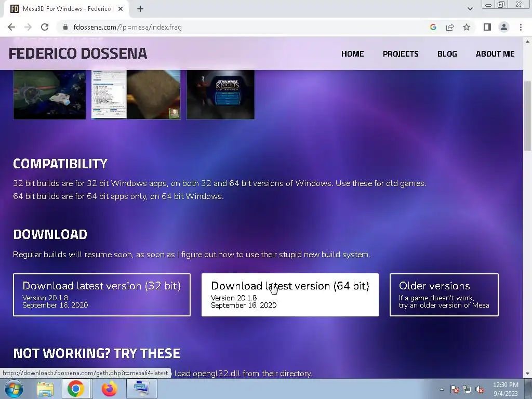Image resolution: width=532 pixels, height=399 pixels.
Task: Click the site lock icon in address bar
Action: (x=65, y=27)
